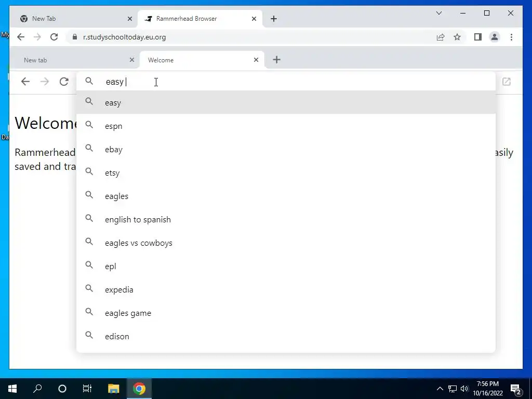Open the notification center icon

click(x=516, y=389)
